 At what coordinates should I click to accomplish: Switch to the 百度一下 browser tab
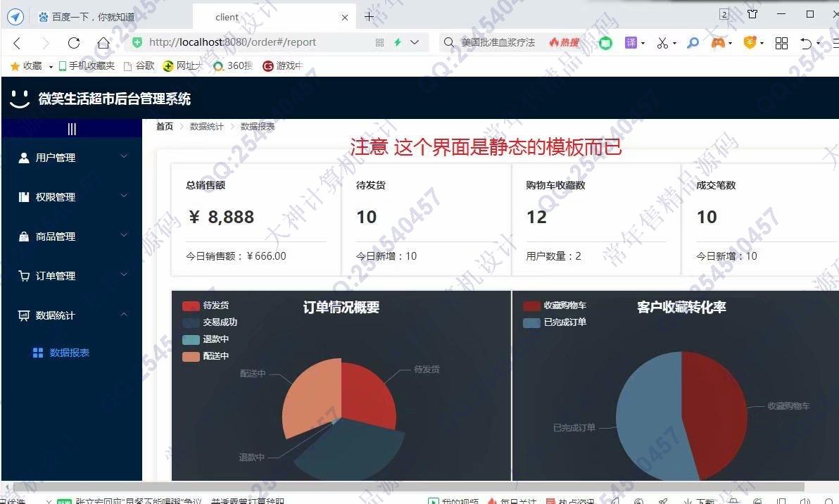(x=86, y=17)
